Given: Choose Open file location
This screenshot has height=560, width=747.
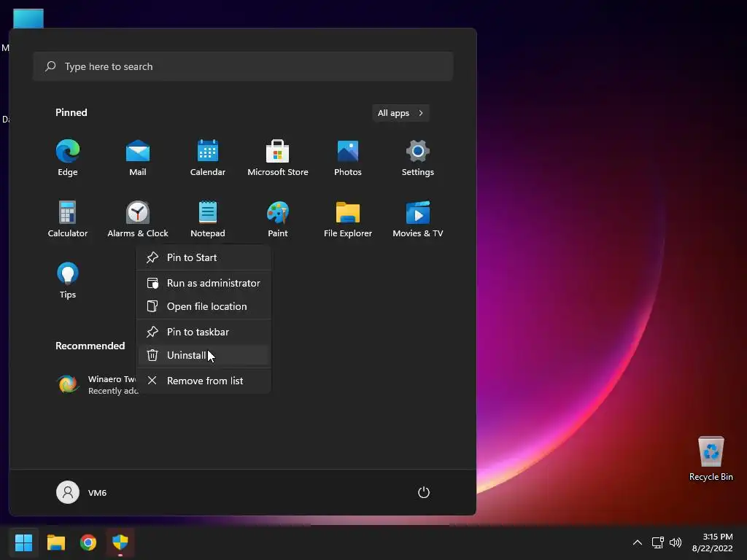Looking at the screenshot, I should coord(204,306).
